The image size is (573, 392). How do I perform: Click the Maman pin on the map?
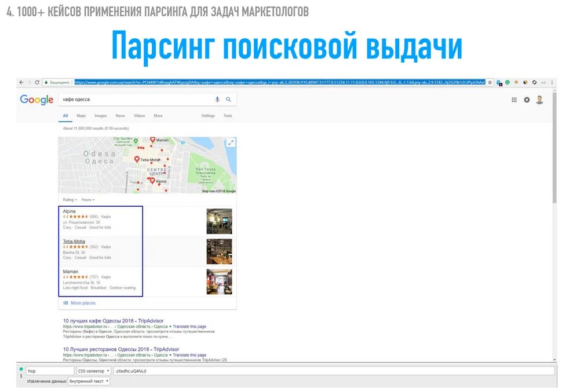click(x=153, y=140)
